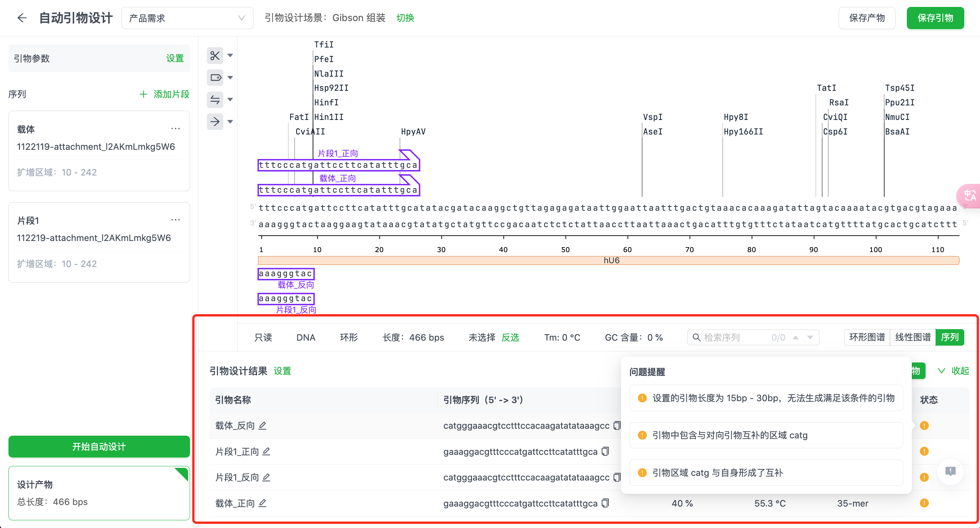Switch to the 线性图谱 view
Viewport: 980px width, 528px height.
click(913, 337)
